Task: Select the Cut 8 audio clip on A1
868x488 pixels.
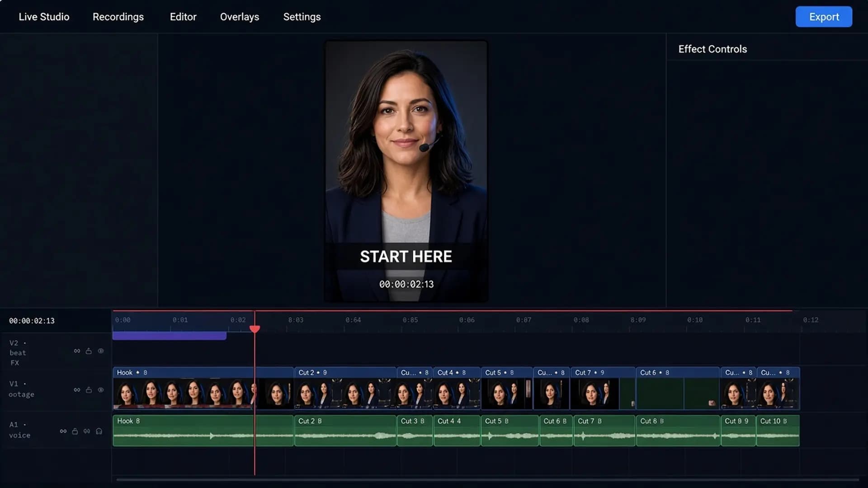Action: pos(738,431)
